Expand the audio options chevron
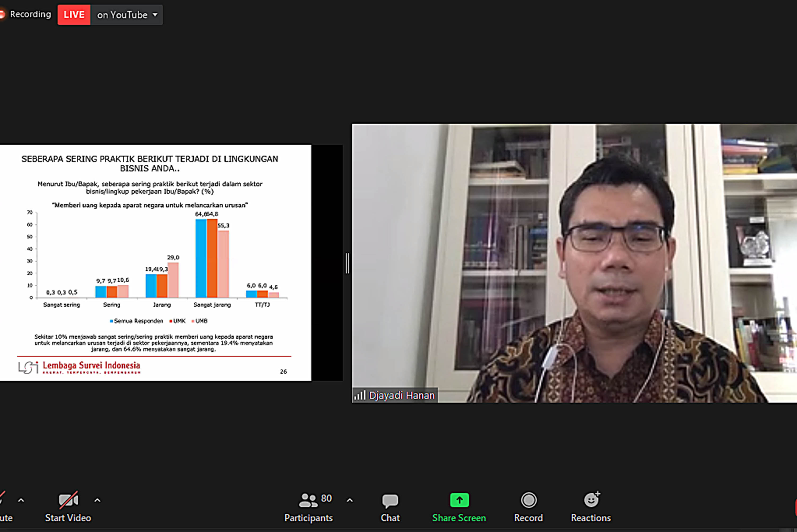Viewport: 797px width, 532px height. click(x=21, y=499)
